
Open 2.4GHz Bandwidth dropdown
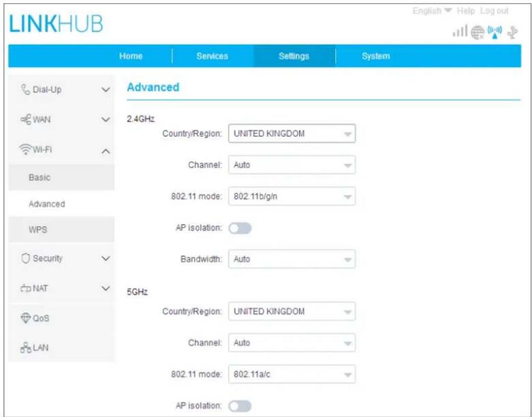[292, 259]
